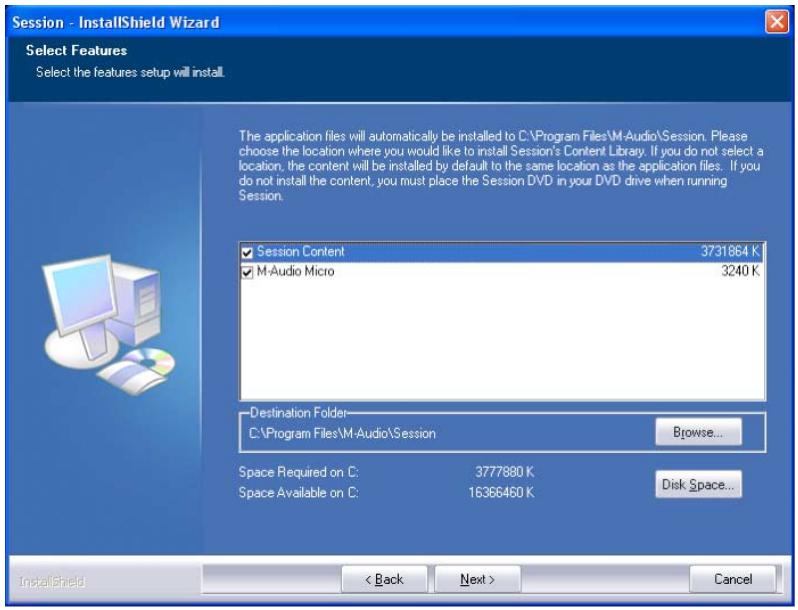Click the 3240 K size value
The height and width of the screenshot is (610, 798).
(x=740, y=271)
